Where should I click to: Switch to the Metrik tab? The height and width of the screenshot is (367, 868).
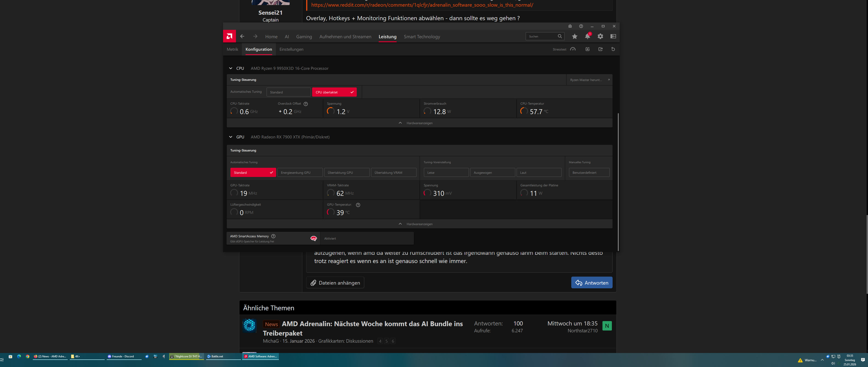coord(232,49)
